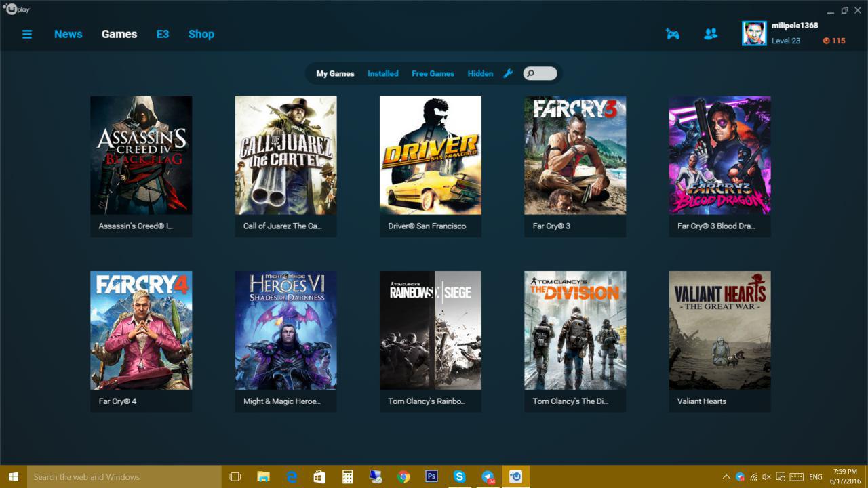Open Rainbow Six Siege cover art
The height and width of the screenshot is (488, 868).
pos(431,331)
